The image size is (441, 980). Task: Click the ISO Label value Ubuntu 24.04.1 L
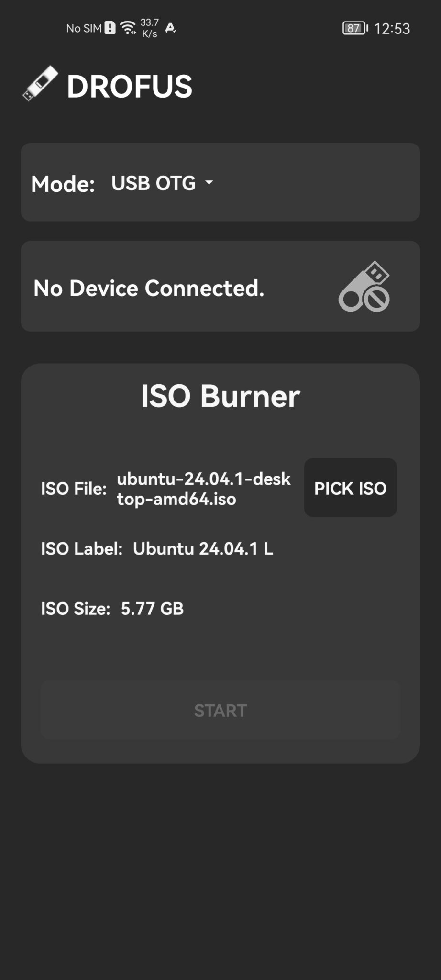pos(203,549)
